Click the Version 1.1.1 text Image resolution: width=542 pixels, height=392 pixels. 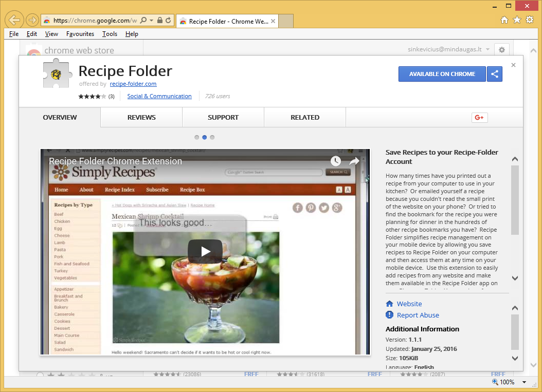tap(404, 340)
